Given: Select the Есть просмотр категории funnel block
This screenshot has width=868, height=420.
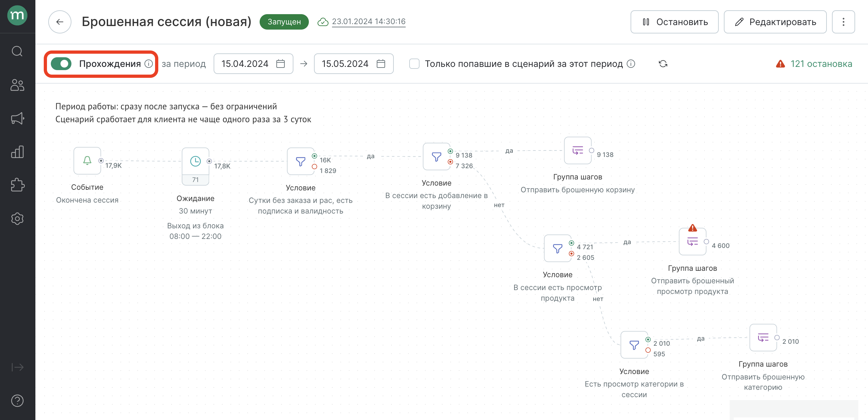Looking at the screenshot, I should pos(634,345).
